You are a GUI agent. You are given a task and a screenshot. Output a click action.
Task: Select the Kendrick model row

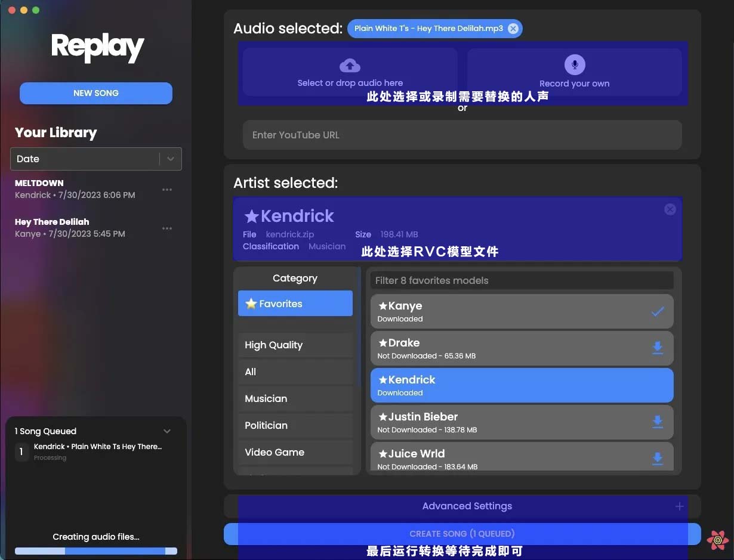click(x=522, y=385)
